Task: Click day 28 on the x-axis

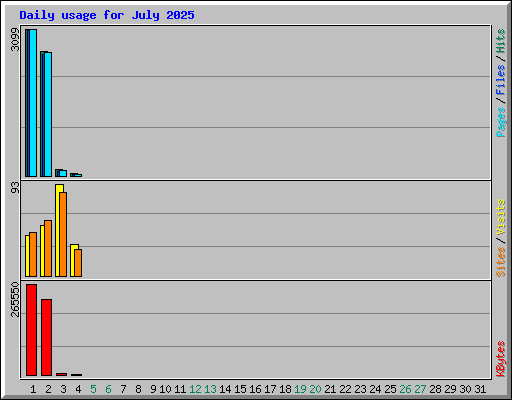Action: point(435,389)
